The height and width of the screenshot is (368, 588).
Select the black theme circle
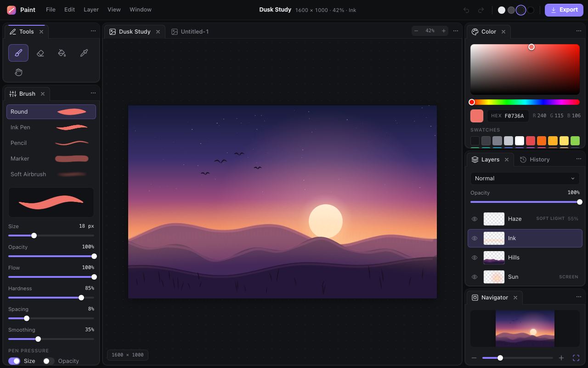(x=531, y=10)
